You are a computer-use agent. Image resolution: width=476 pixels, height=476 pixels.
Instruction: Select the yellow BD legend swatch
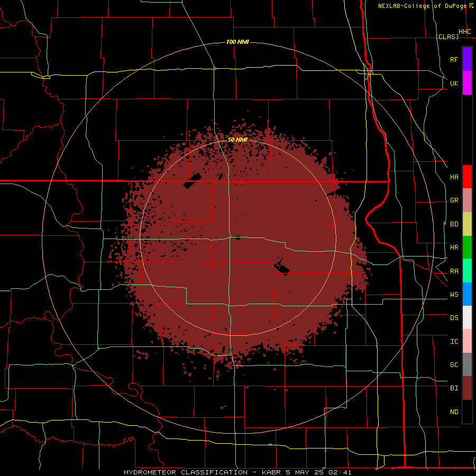[x=467, y=224]
